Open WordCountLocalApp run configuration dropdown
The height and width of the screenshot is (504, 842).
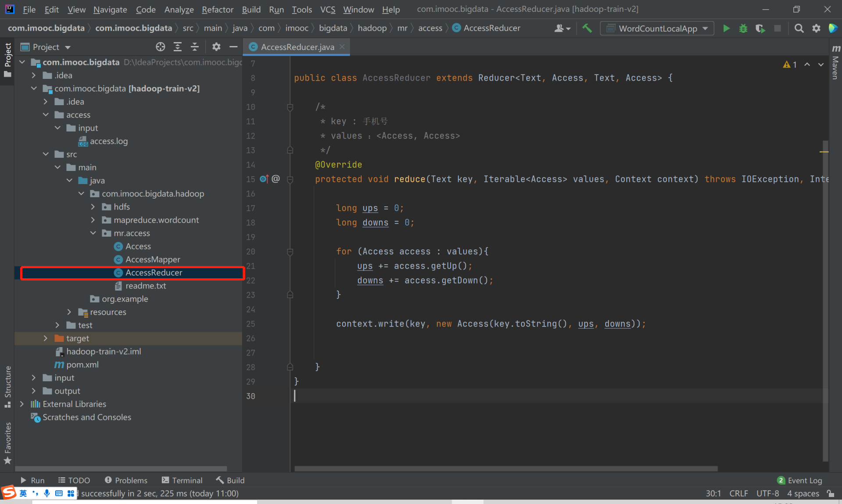coord(657,28)
